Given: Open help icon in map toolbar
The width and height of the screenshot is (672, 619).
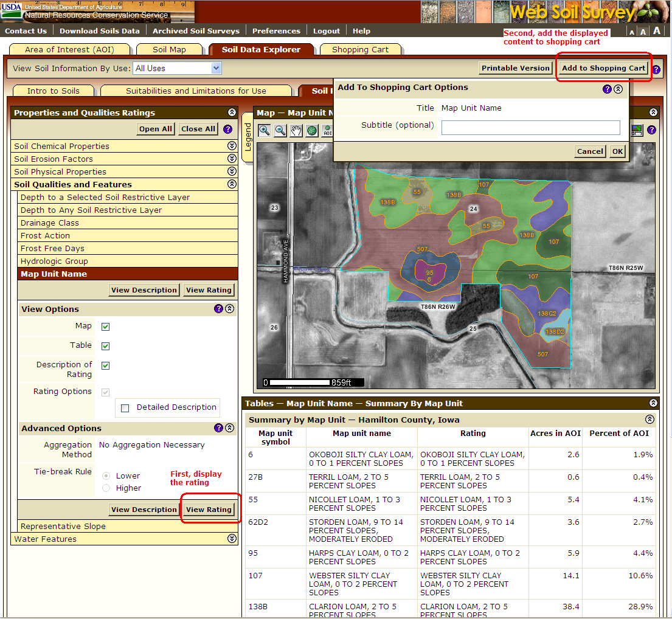Looking at the screenshot, I should click(x=651, y=130).
